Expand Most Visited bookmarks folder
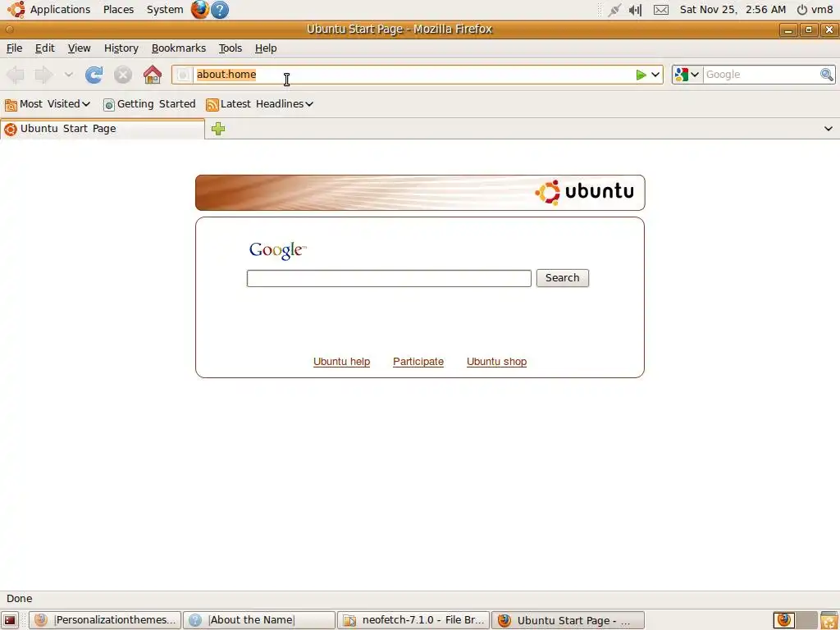840x630 pixels. pos(47,104)
